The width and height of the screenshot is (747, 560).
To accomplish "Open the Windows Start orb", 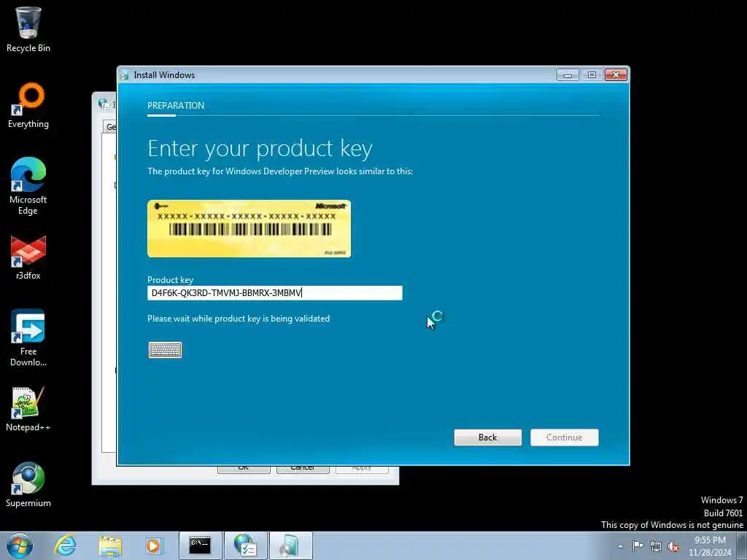I will 20,545.
